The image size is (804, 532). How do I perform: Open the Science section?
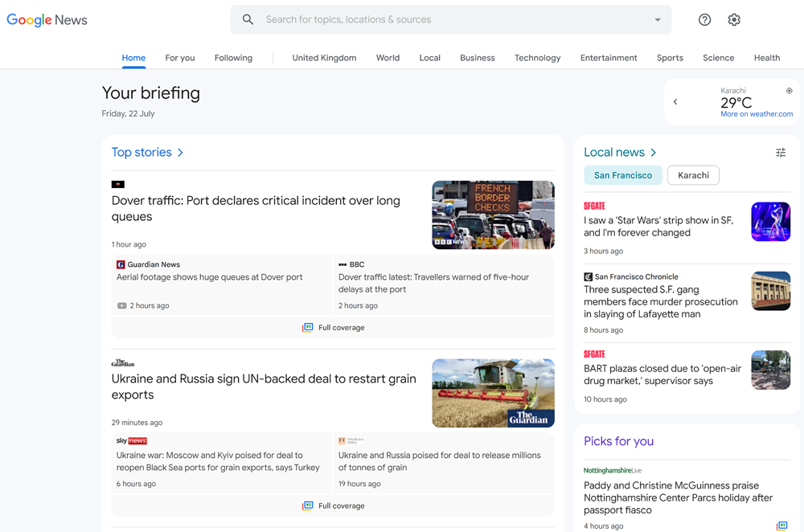coord(718,58)
